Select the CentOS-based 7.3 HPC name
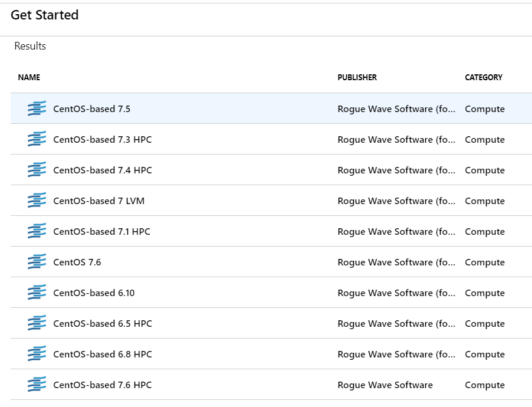The image size is (532, 407). coord(103,140)
